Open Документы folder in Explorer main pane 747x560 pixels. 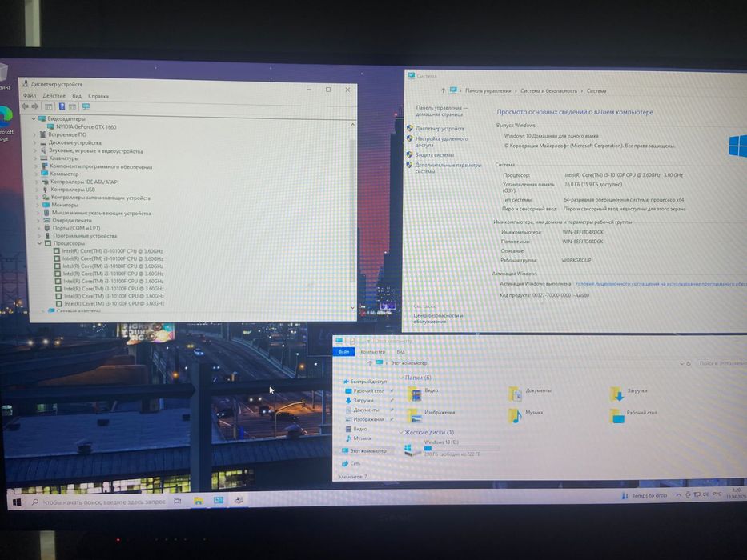530,394
